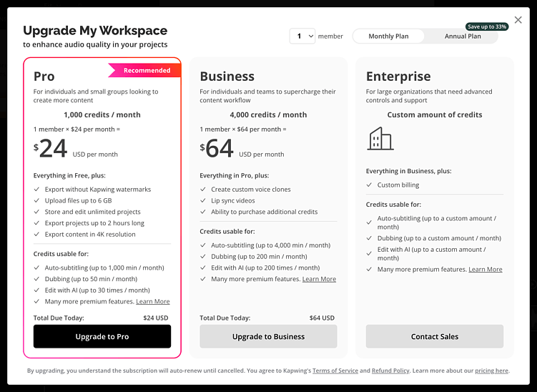Click checkmark beside Auto-subtitling up to 1,000 min
The image size is (537, 392).
coord(36,268)
